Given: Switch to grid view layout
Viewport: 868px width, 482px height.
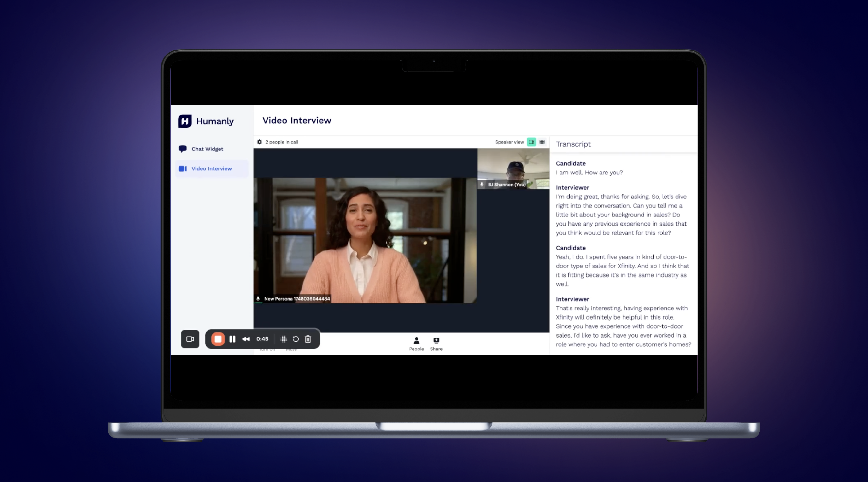Looking at the screenshot, I should click(542, 142).
